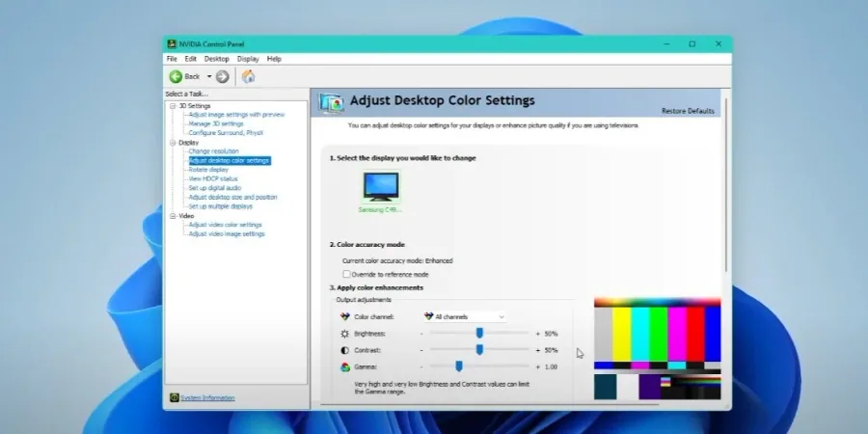
Task: Collapse the Display tree node
Action: (173, 143)
